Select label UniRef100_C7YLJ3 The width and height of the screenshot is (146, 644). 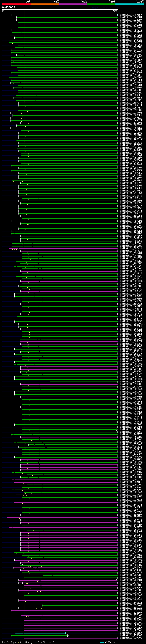[x=131, y=140]
